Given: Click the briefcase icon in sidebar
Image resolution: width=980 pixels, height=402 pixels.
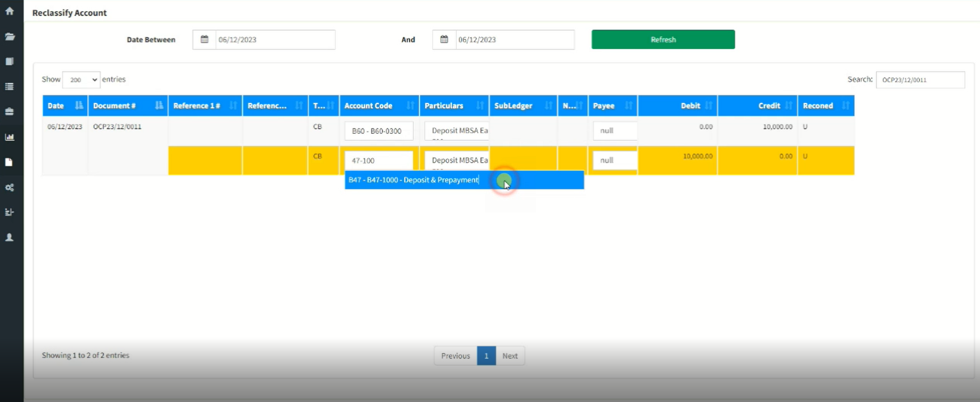Looking at the screenshot, I should [x=10, y=111].
